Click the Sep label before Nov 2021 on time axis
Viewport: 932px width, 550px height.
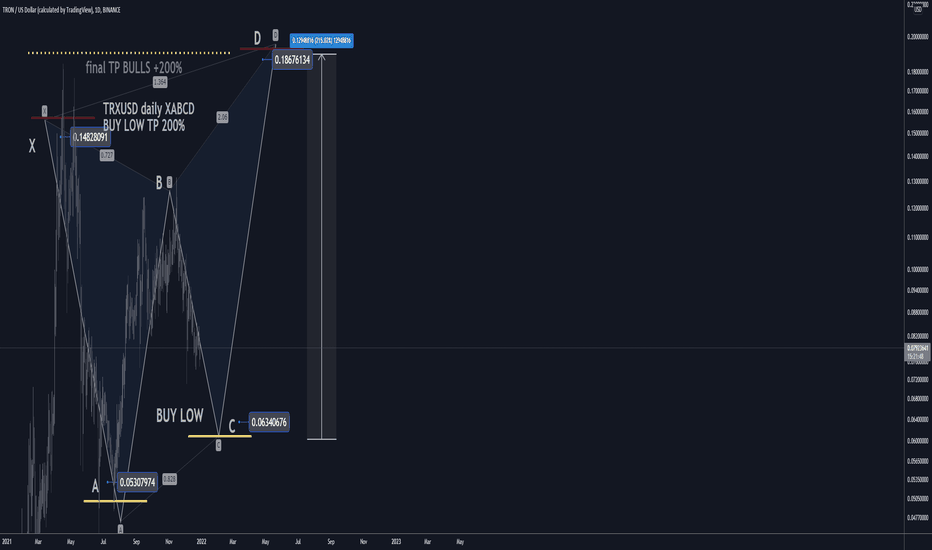tap(136, 542)
